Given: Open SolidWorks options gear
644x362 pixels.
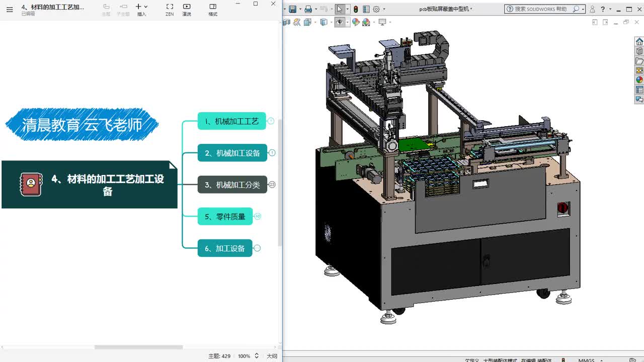Looking at the screenshot, I should [376, 9].
